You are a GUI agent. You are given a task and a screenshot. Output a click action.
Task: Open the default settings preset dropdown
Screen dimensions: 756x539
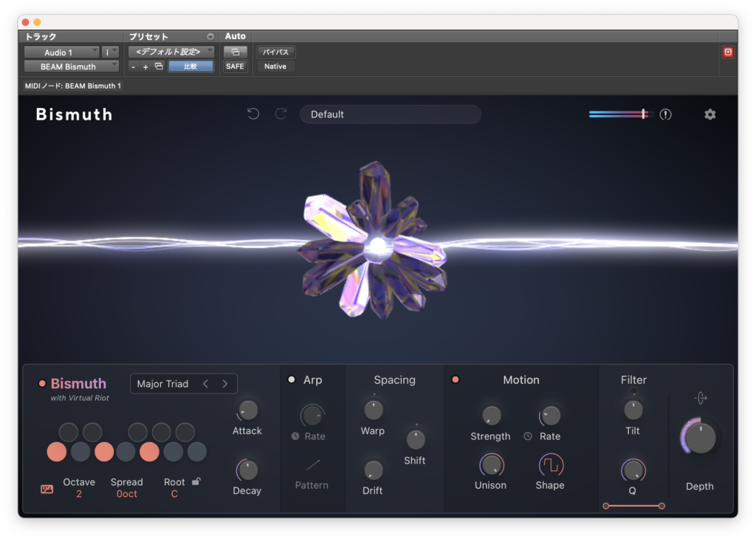(171, 52)
